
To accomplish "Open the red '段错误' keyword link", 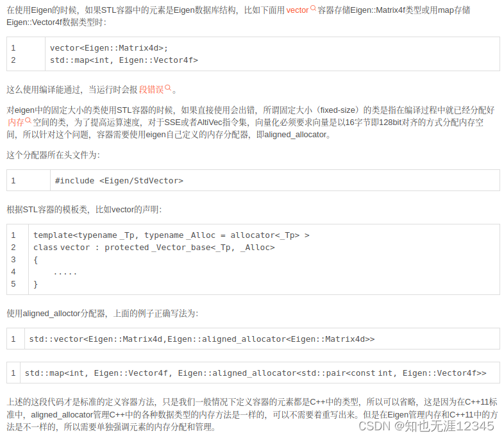I will pos(151,90).
